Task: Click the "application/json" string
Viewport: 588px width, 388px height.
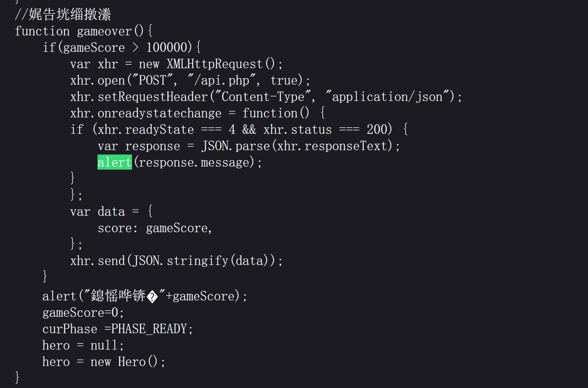Action: (x=387, y=97)
